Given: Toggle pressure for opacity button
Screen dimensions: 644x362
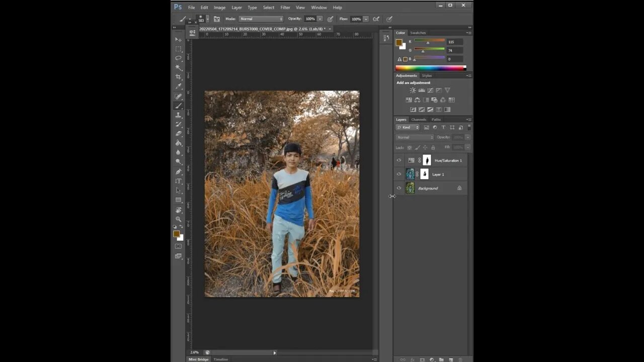Looking at the screenshot, I should coord(330,19).
